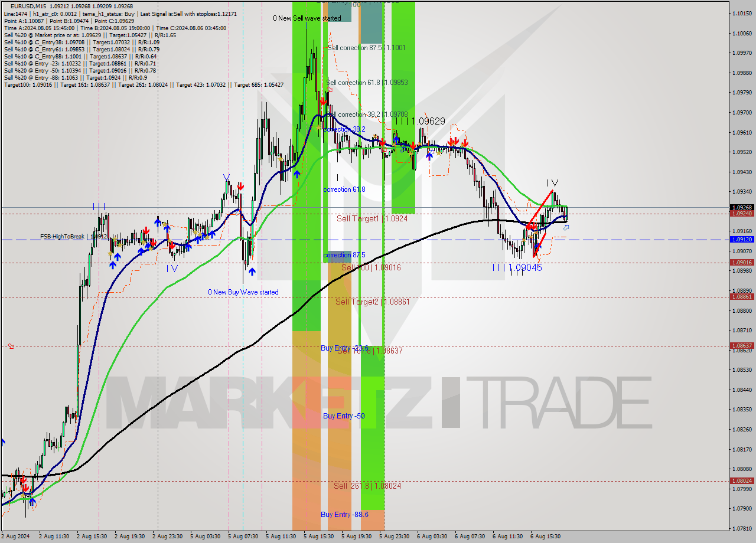Click the red 1.08861 price axis tag
Screen dimensions: 756x543
[742, 297]
